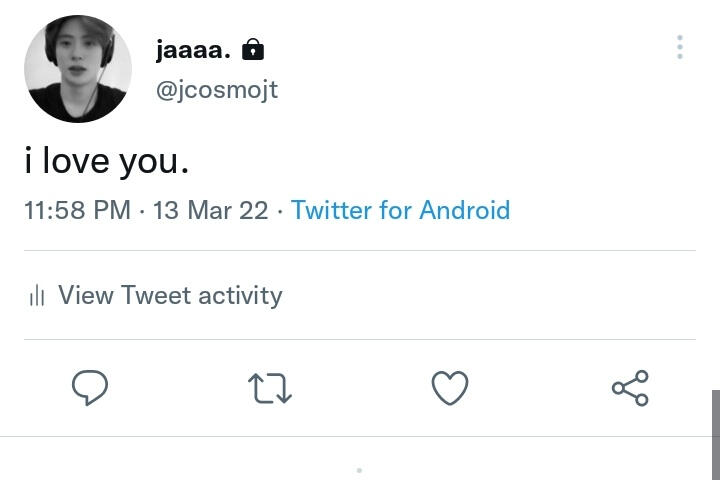The image size is (720, 480).
Task: Click the padlock icon beside jaaaa.
Action: 253,49
